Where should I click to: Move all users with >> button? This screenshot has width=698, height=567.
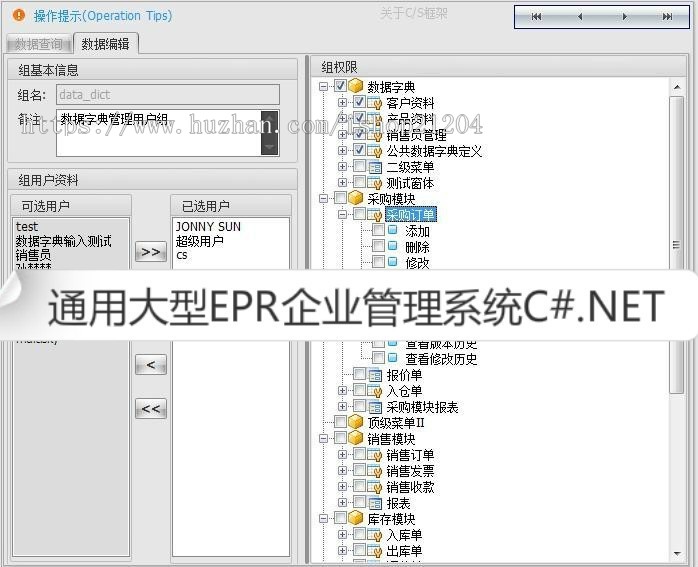[151, 252]
